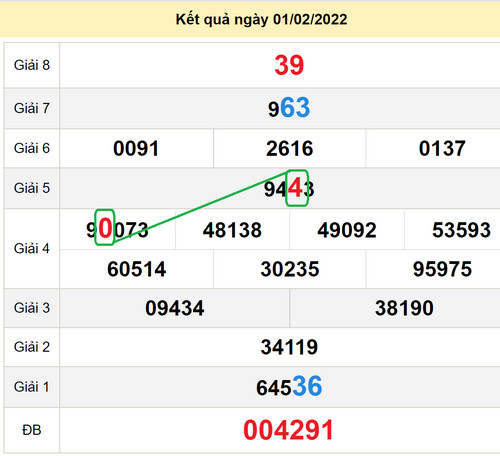This screenshot has width=500, height=456.
Task: Click the Giải 1 number 64536
Action: click(x=289, y=387)
